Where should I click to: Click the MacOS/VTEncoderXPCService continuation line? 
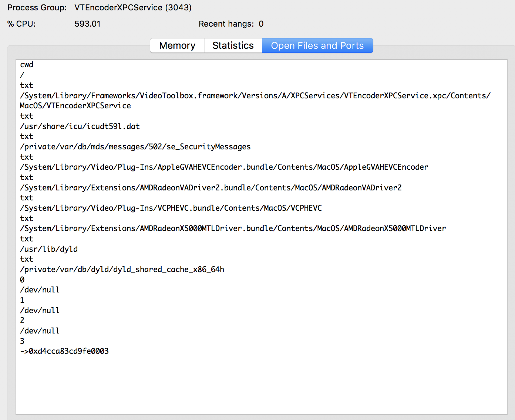75,106
